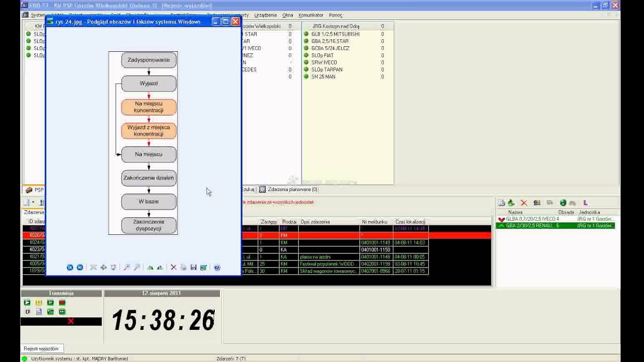Go to previous image in picture viewer

coord(70,267)
